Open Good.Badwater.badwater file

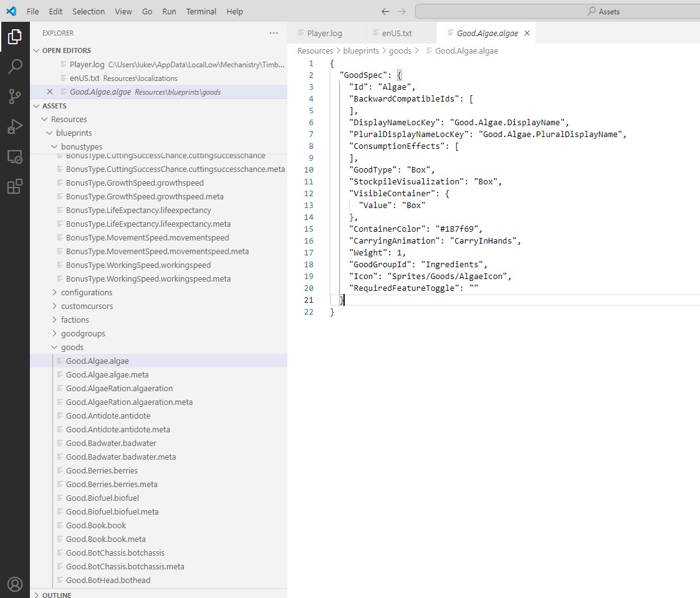(111, 443)
